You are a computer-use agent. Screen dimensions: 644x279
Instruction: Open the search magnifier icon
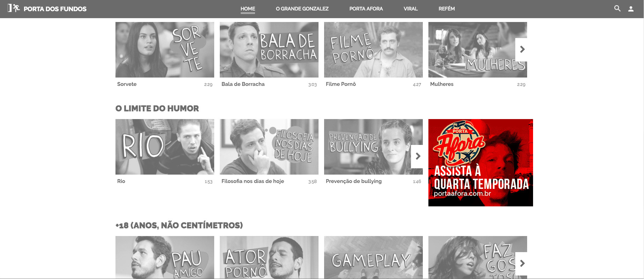[x=617, y=9]
